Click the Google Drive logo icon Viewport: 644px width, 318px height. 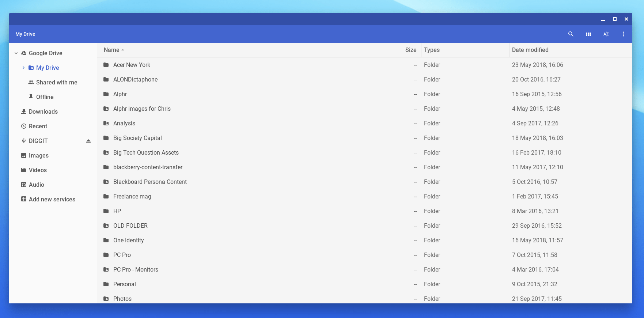(23, 53)
